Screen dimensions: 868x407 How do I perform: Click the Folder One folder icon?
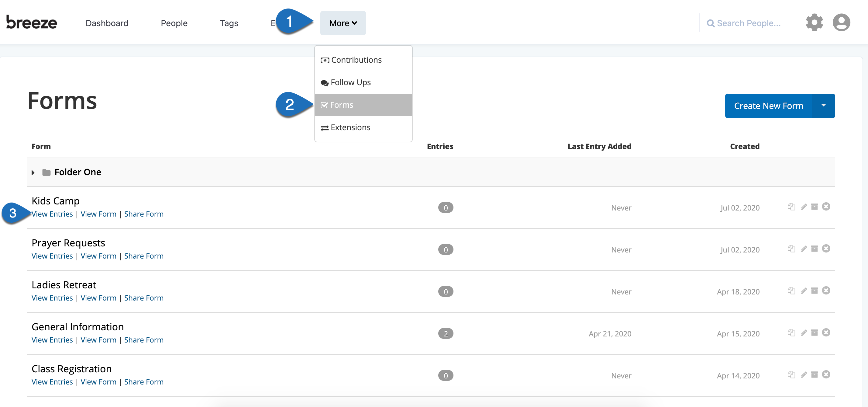46,172
